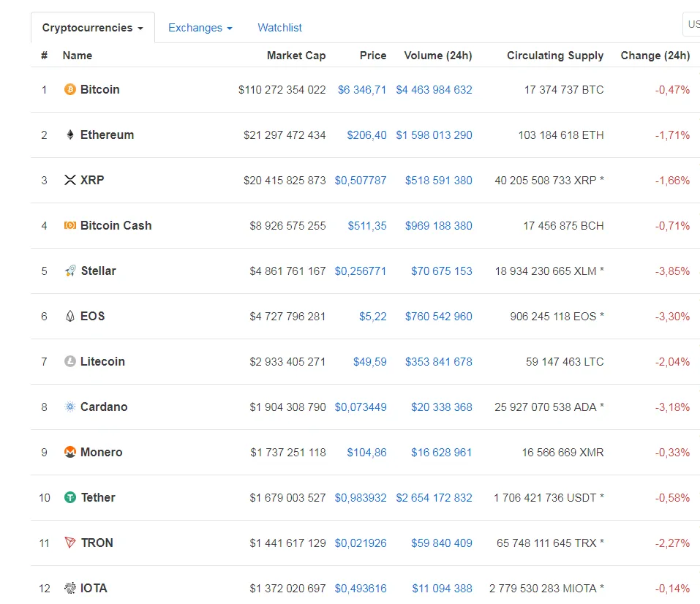Image resolution: width=700 pixels, height=604 pixels.
Task: Click Tether price $0,983932
Action: pyautogui.click(x=361, y=498)
